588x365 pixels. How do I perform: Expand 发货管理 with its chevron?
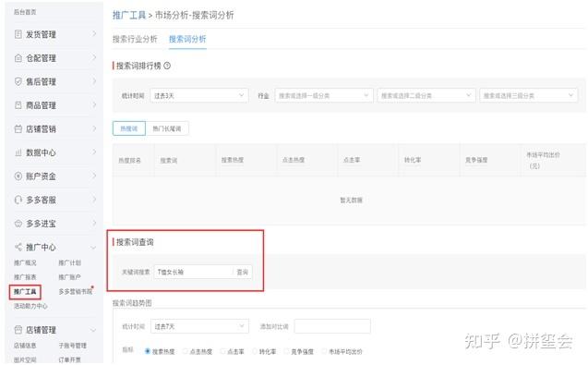[x=94, y=33]
